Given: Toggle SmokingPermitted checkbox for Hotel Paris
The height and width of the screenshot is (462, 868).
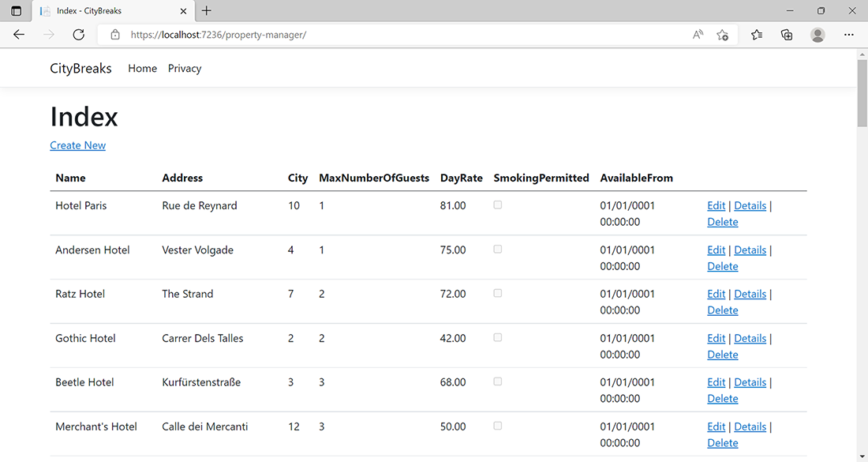Looking at the screenshot, I should [x=498, y=205].
